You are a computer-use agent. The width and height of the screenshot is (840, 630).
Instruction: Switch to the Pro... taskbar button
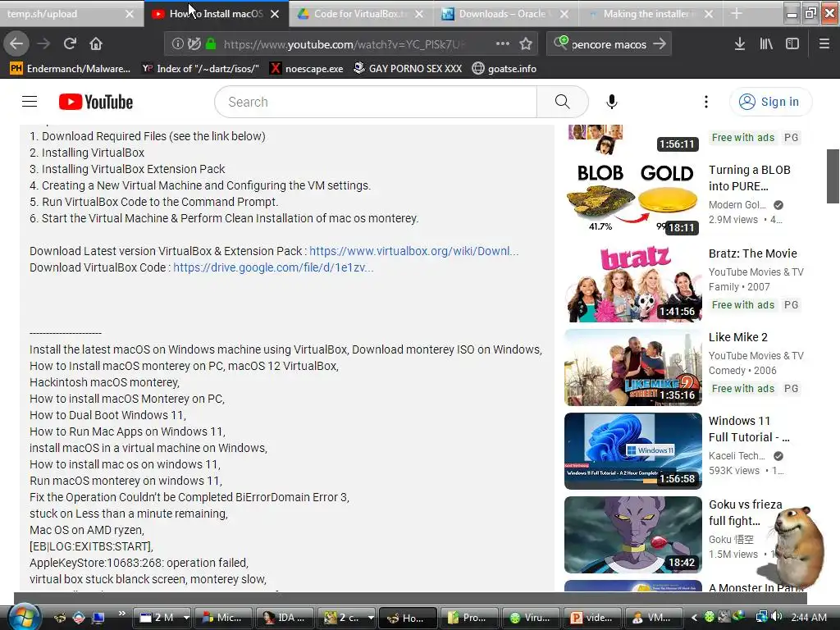coord(468,618)
